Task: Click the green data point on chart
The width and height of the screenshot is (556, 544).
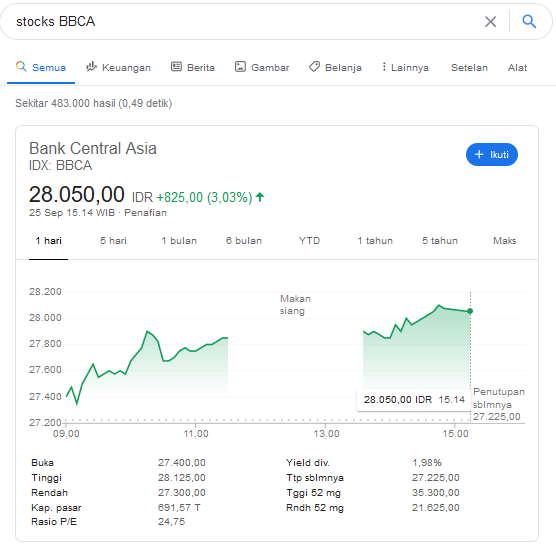Action: click(470, 311)
